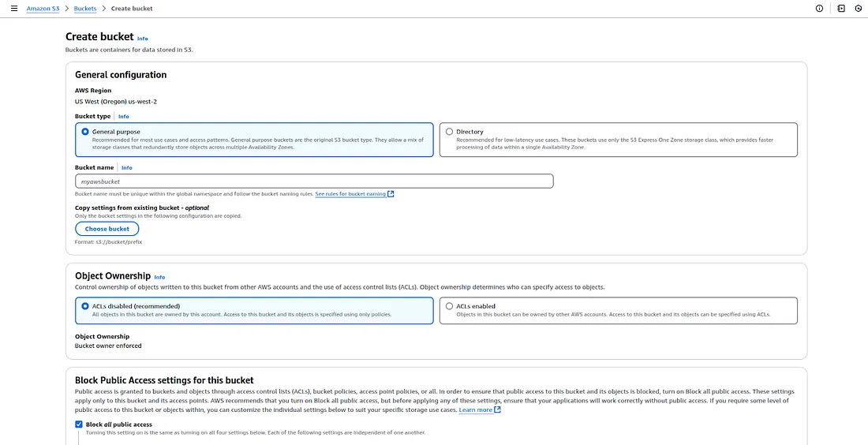Viewport: 868px width, 445px height.
Task: Click the 'US West (Oregon) us-west-2' region text
Action: pos(116,102)
